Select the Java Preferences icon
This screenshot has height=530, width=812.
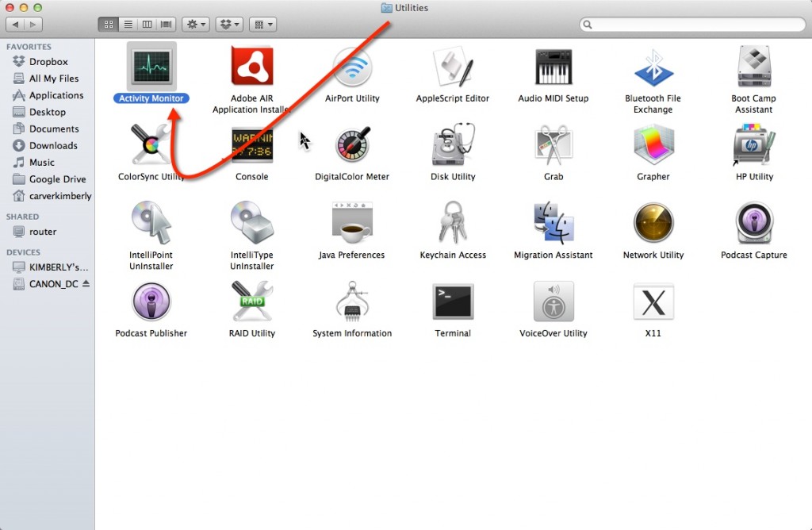[352, 222]
